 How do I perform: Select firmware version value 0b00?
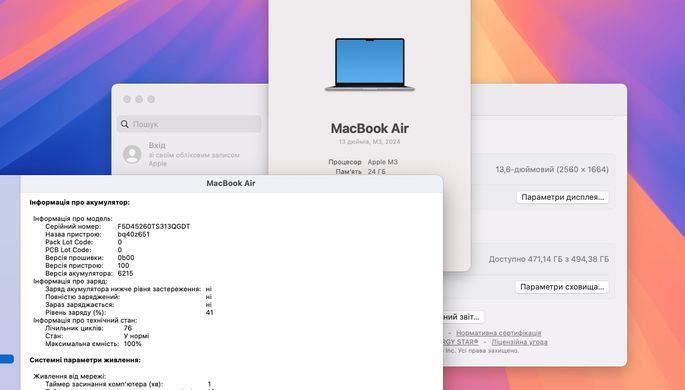point(126,258)
